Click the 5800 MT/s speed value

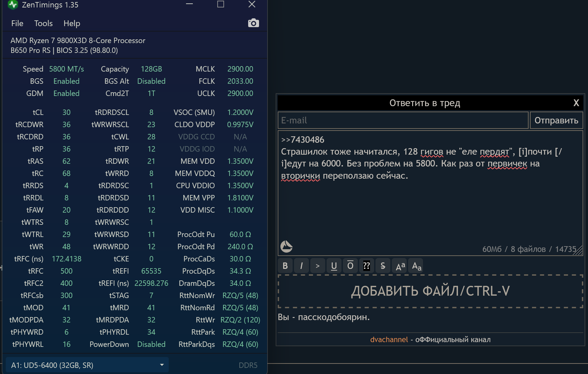click(67, 69)
